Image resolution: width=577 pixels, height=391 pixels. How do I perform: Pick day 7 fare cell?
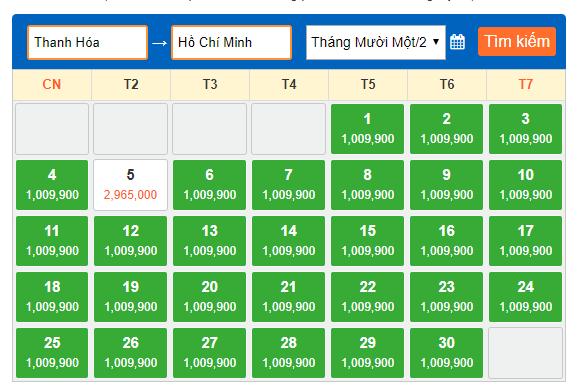point(288,185)
